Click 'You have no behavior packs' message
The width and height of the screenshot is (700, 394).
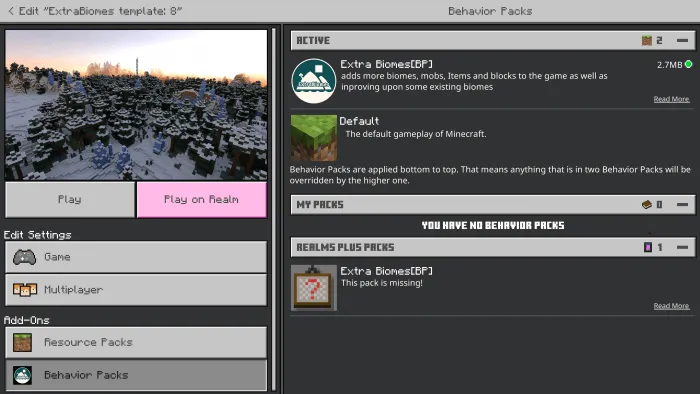click(x=493, y=225)
